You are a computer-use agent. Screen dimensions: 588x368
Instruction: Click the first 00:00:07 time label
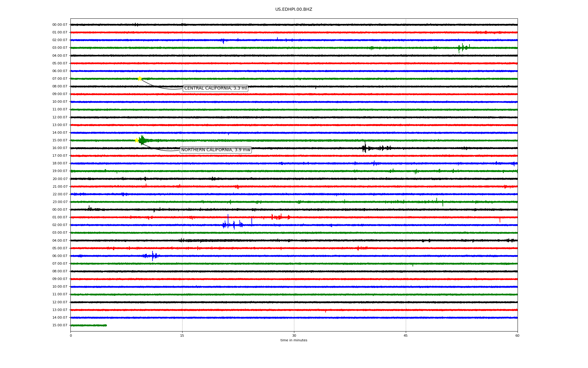pyautogui.click(x=60, y=25)
